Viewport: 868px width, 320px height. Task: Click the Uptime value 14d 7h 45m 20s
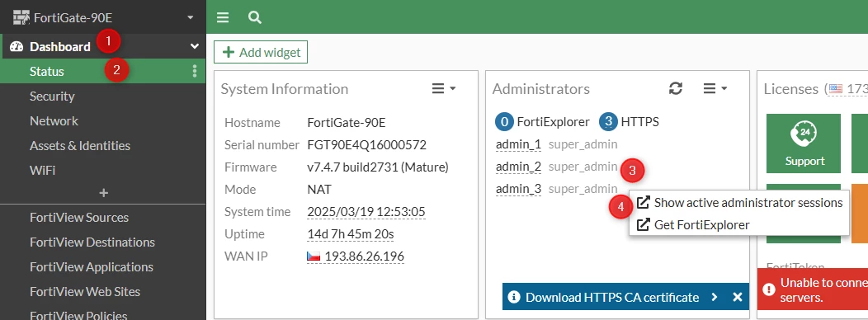point(351,234)
